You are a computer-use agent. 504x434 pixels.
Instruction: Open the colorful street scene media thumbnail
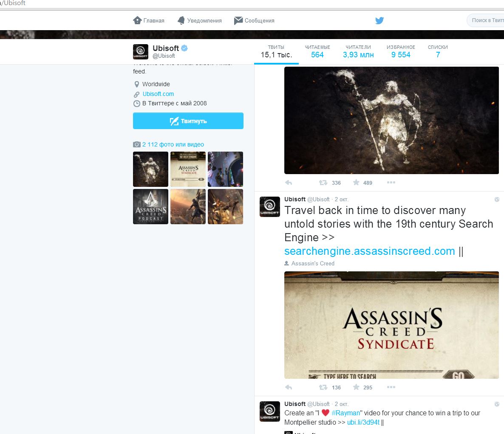(x=225, y=169)
